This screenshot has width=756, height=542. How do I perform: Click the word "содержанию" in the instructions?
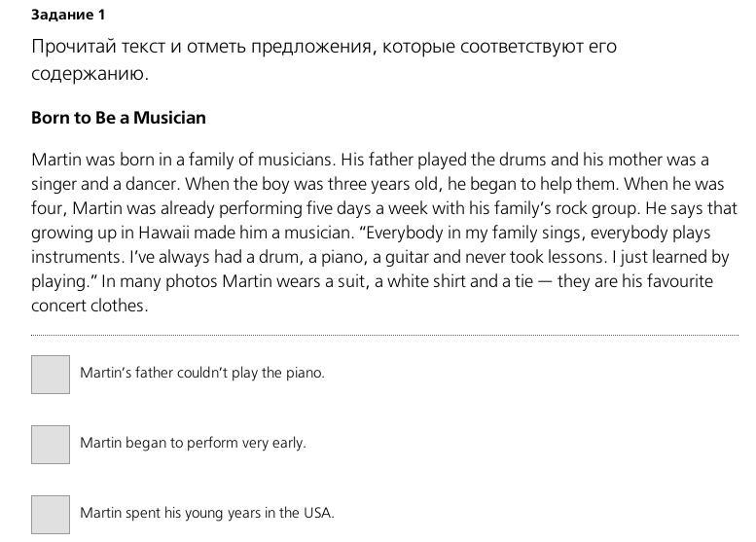point(89,74)
